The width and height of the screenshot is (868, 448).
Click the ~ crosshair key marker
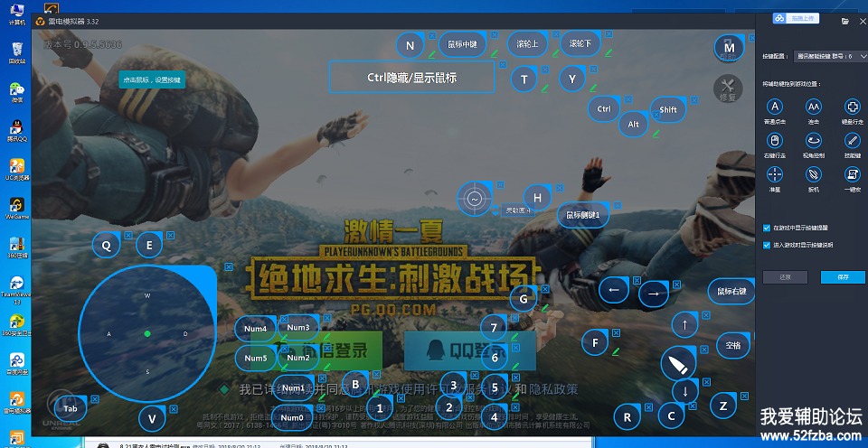click(474, 198)
